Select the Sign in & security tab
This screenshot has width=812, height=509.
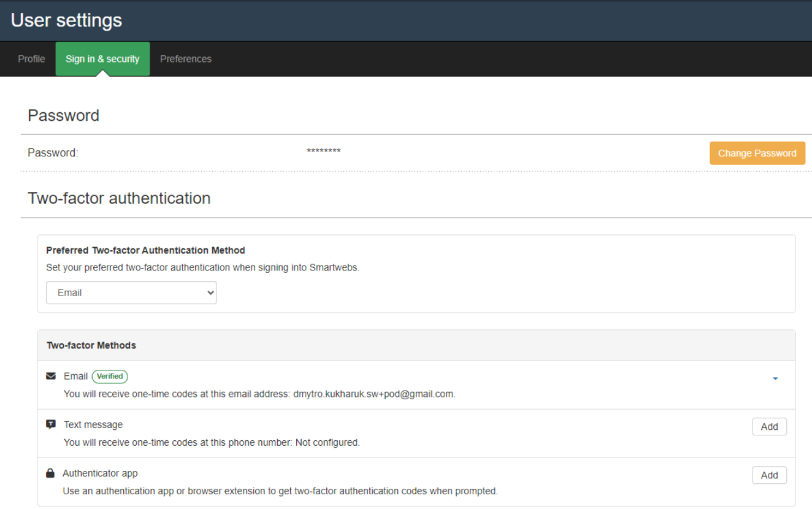pyautogui.click(x=102, y=59)
